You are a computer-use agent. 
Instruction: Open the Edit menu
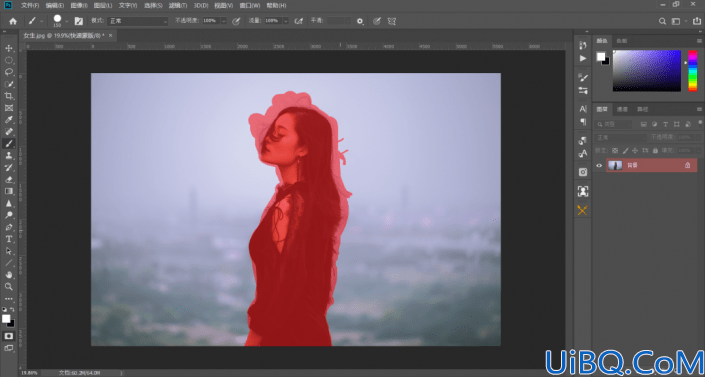tap(55, 5)
